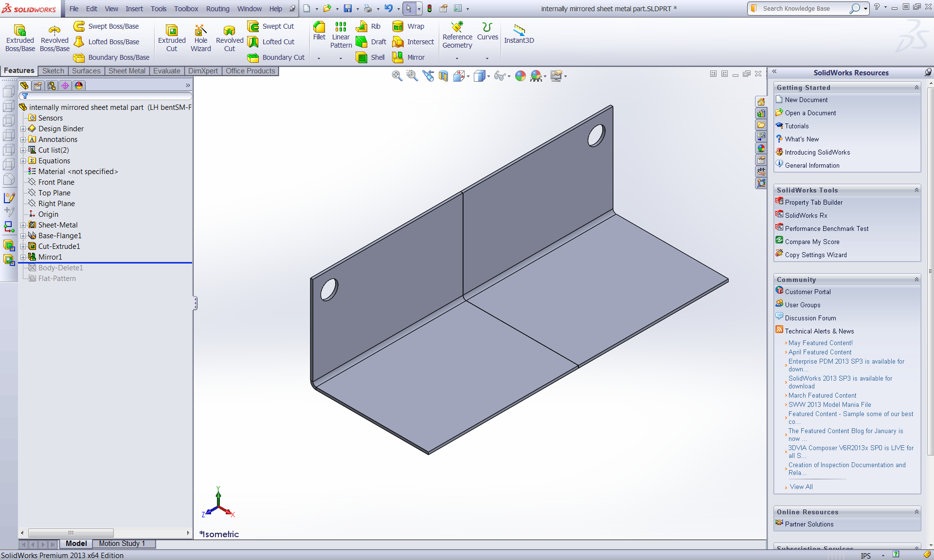Expand the Annotations tree node
The image size is (934, 560).
tap(23, 140)
